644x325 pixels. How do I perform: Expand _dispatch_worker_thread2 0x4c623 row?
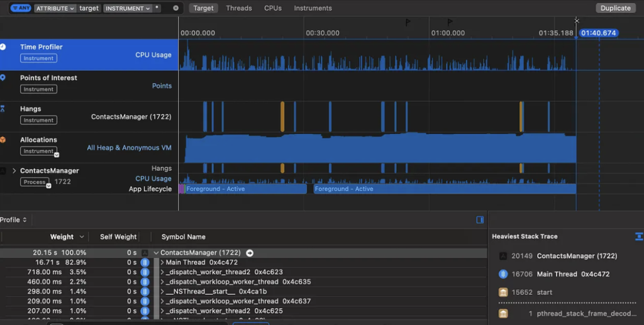[162, 272]
